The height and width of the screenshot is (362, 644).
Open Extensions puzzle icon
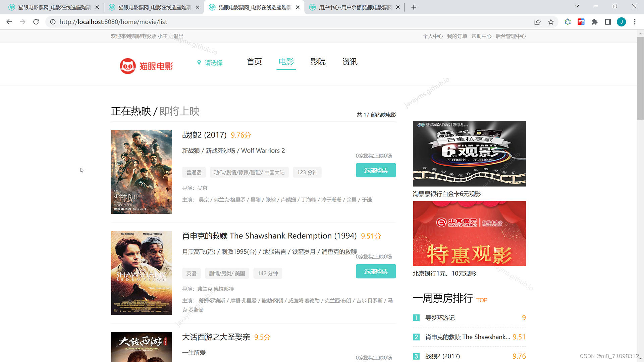(594, 22)
